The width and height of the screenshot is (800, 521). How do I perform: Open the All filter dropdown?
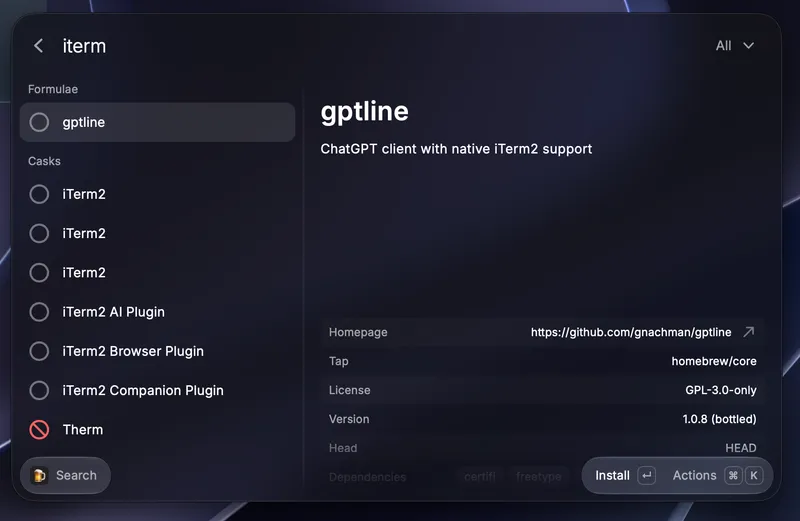pyautogui.click(x=735, y=46)
